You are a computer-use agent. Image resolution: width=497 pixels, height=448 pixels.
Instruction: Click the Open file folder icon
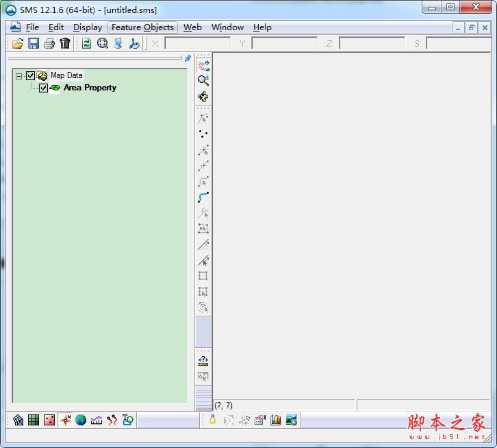(18, 43)
